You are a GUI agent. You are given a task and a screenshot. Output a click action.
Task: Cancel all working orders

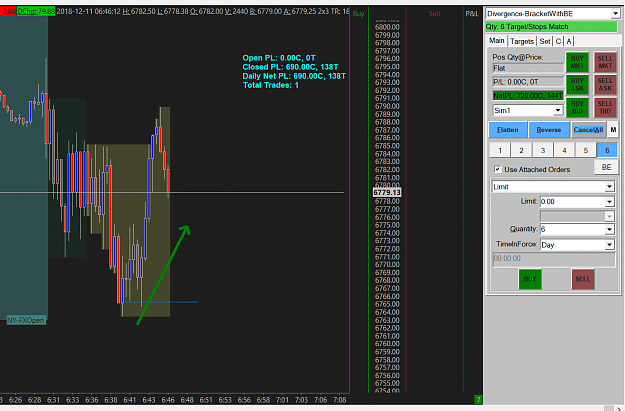[x=588, y=130]
